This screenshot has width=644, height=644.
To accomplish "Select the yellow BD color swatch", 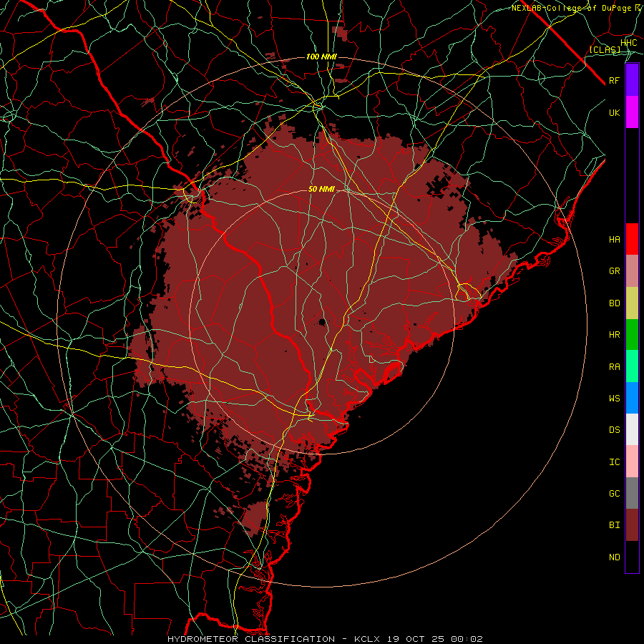I will pos(632,303).
